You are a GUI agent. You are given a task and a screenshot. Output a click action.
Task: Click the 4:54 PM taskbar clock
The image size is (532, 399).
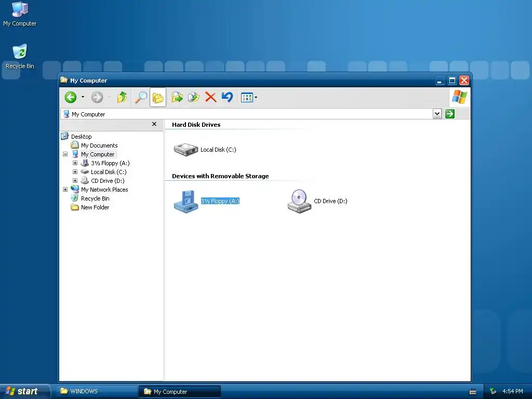513,392
